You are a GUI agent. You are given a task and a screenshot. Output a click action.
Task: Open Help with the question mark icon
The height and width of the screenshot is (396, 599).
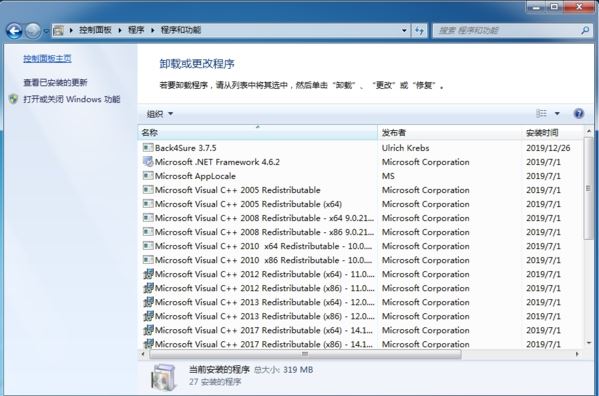pos(579,113)
